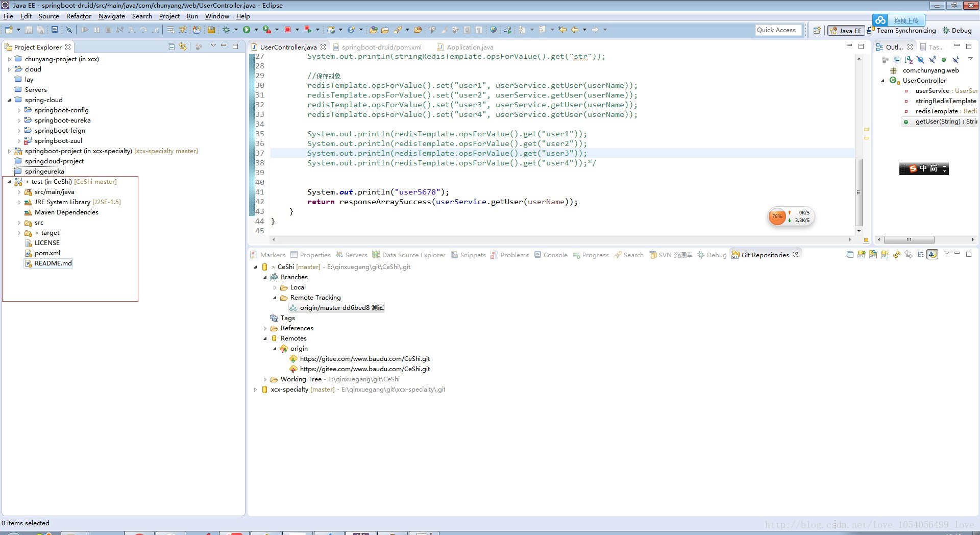Toggle Hide Static members in Outline
Viewport: 980px width, 535px height.
click(933, 60)
